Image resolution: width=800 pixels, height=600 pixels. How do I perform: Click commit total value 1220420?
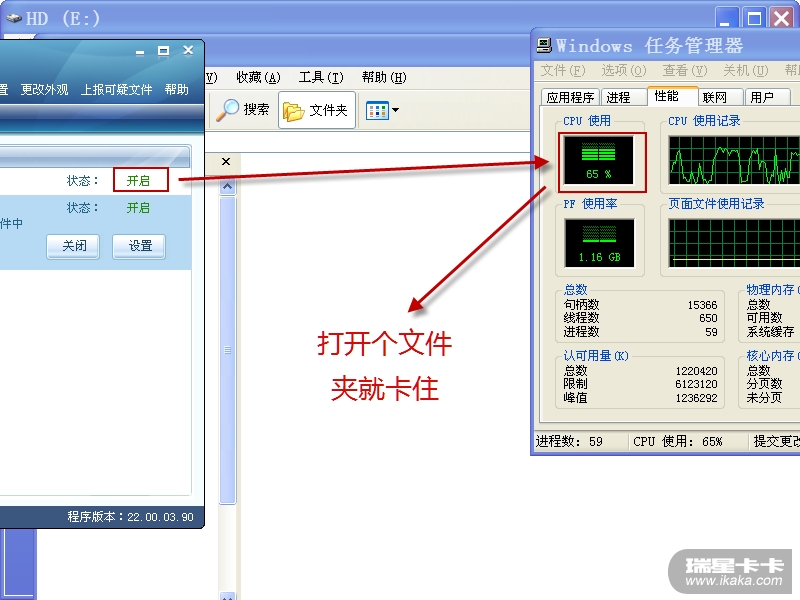coord(696,371)
